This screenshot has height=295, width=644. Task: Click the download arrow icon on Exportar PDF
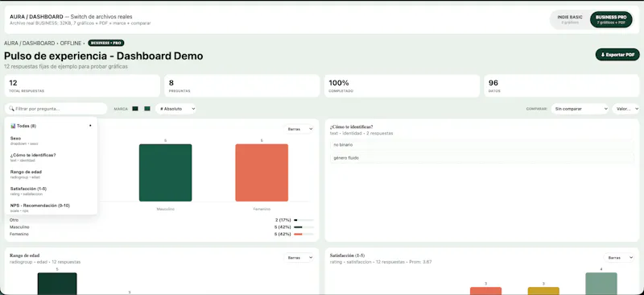(602, 55)
